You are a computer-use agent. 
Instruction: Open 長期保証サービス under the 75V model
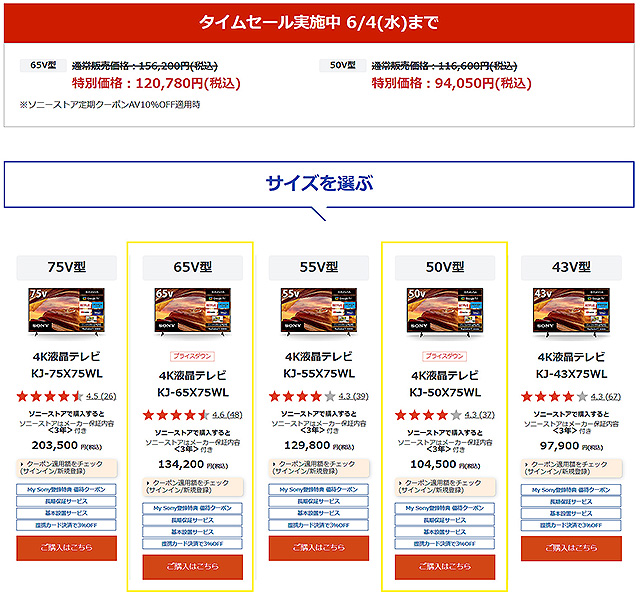pos(67,501)
